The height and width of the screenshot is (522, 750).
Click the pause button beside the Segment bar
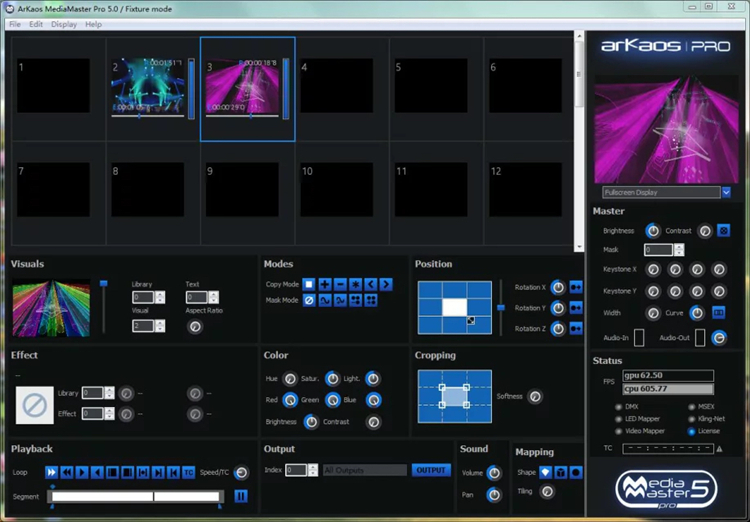pyautogui.click(x=241, y=496)
